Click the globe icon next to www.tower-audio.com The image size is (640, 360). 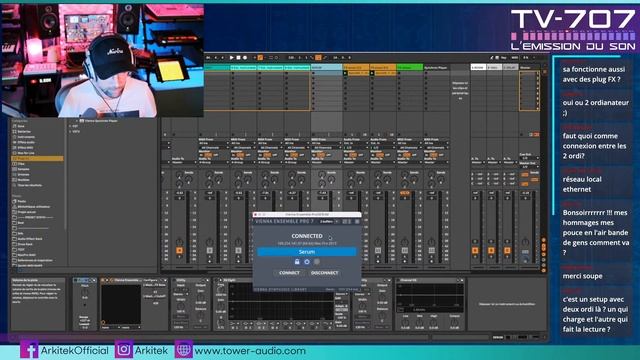pos(184,350)
